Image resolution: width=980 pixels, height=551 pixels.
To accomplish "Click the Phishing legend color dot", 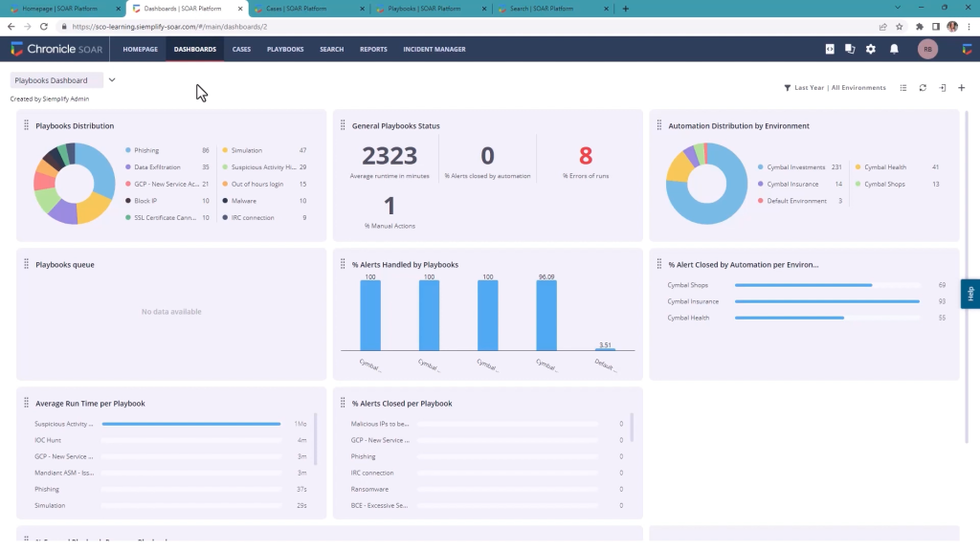I will 128,150.
